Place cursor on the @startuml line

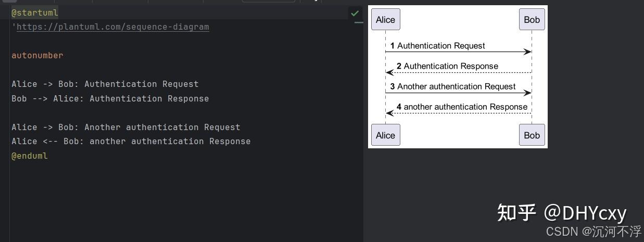point(35,12)
